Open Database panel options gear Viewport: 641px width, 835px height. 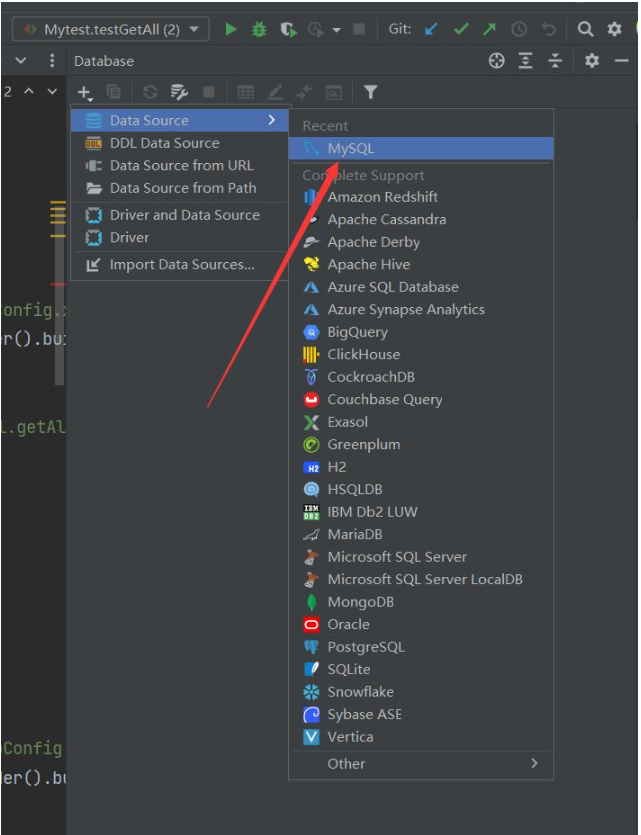pos(592,61)
